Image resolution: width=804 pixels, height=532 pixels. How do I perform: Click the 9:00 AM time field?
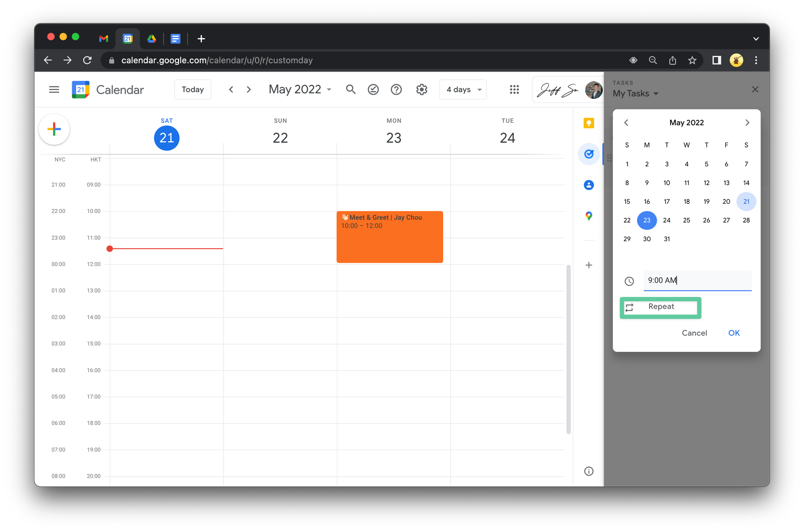[x=697, y=280]
